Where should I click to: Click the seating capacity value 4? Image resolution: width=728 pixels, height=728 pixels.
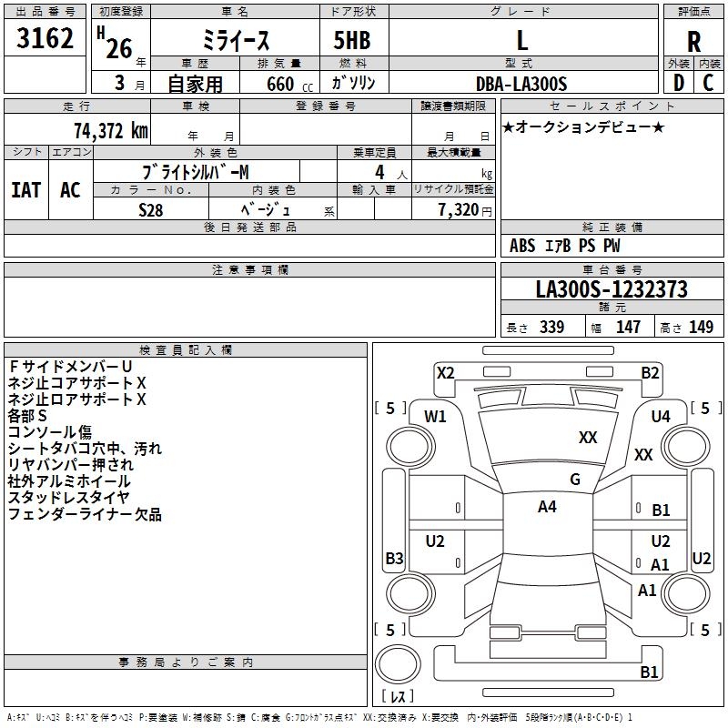(x=379, y=172)
